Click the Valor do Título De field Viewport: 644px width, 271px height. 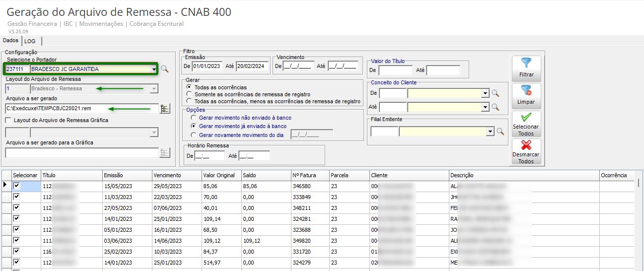coord(395,70)
